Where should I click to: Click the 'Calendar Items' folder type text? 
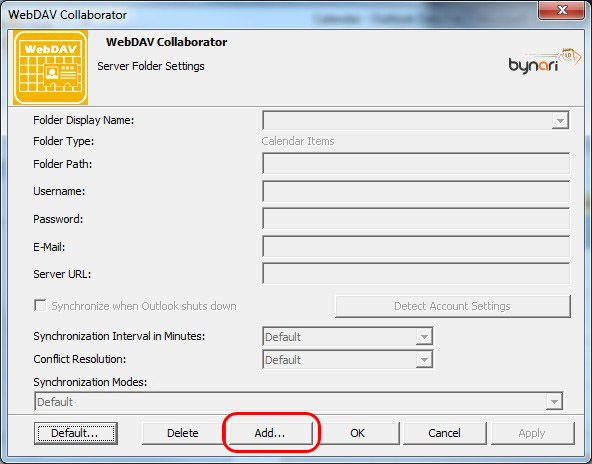[x=298, y=141]
